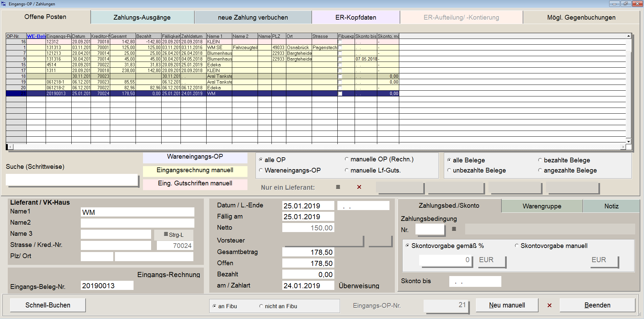This screenshot has height=319, width=644.
Task: Click the Name2 input field
Action: tap(138, 223)
